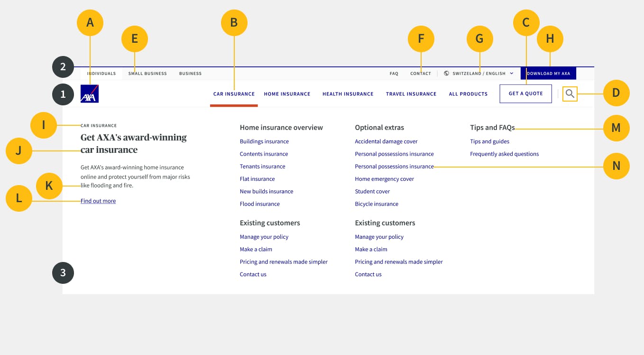Select Travel Insurance in the navigation
Image resolution: width=644 pixels, height=355 pixels.
click(x=411, y=94)
